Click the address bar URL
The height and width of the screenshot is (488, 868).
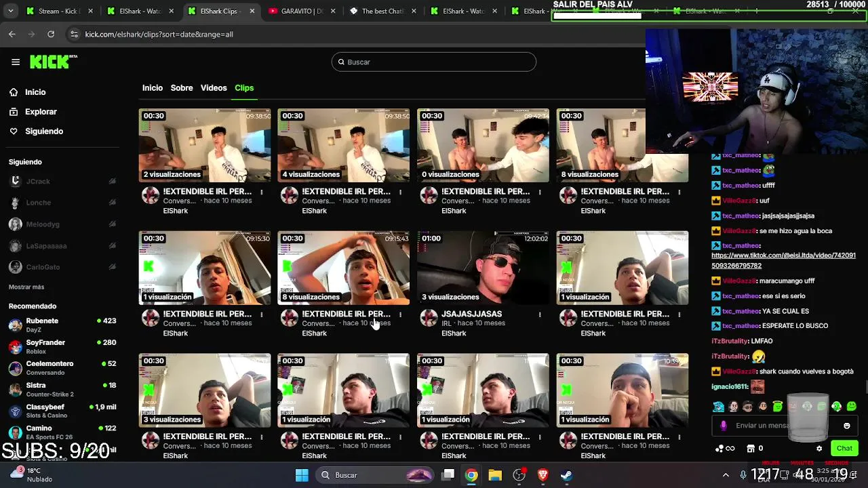[x=159, y=34]
